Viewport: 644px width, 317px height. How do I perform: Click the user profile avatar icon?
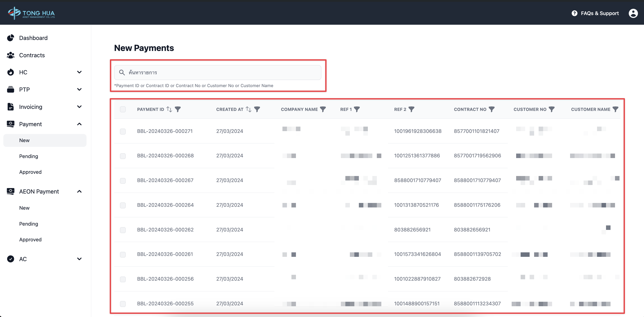(633, 13)
